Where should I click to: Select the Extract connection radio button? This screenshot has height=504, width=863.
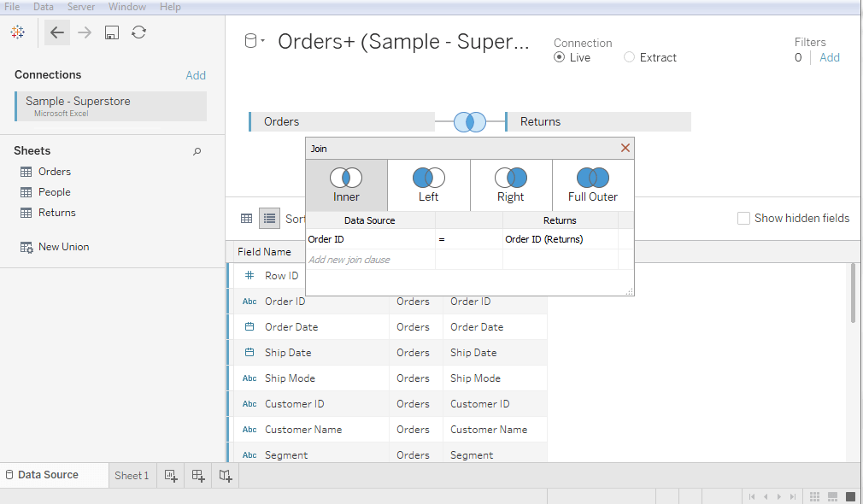[x=629, y=57]
